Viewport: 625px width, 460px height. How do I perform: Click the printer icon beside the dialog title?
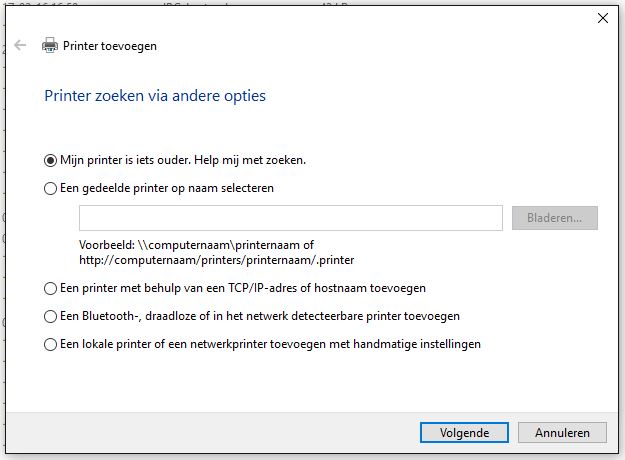[50, 45]
